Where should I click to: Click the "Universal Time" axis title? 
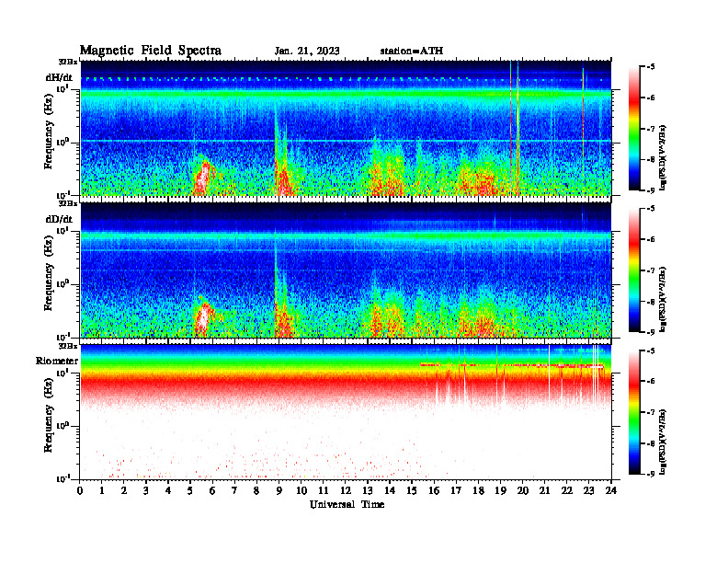347,504
